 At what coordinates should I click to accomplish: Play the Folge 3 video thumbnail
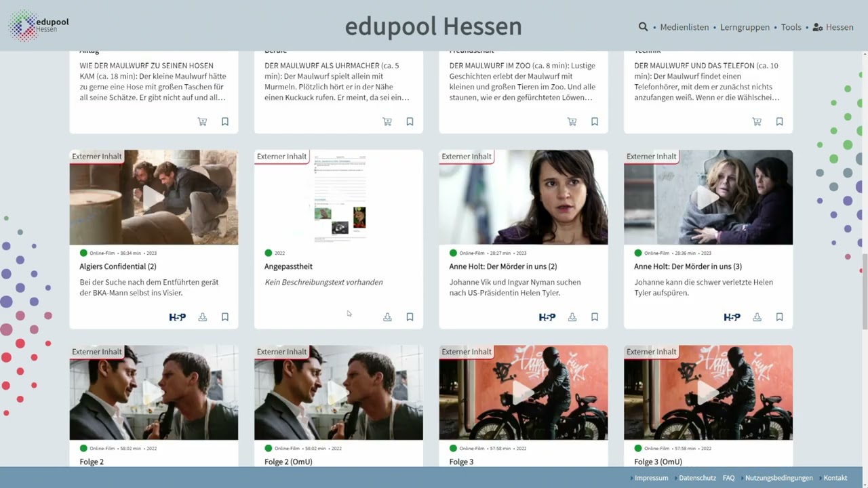(524, 392)
